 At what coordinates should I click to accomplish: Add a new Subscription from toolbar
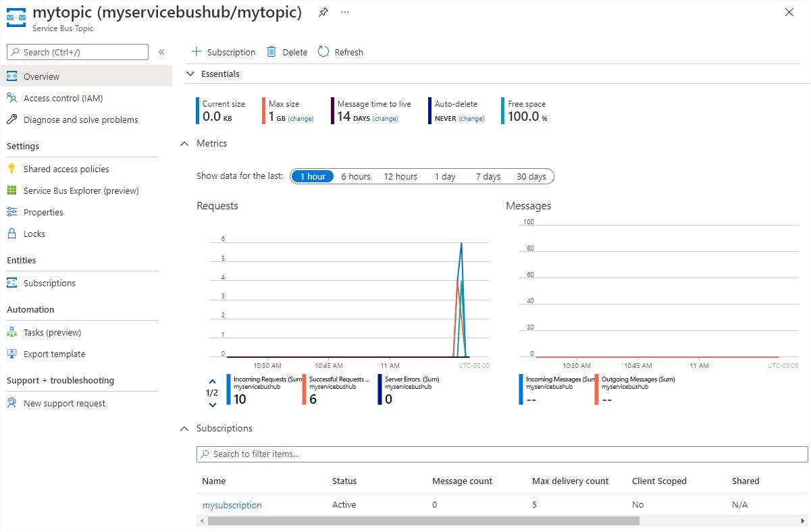tap(223, 52)
